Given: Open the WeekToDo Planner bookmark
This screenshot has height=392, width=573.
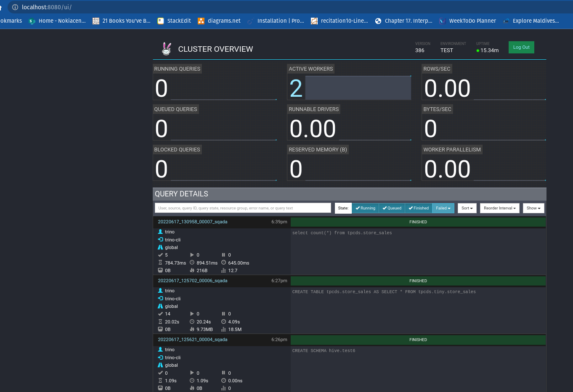Looking at the screenshot, I should click(468, 21).
